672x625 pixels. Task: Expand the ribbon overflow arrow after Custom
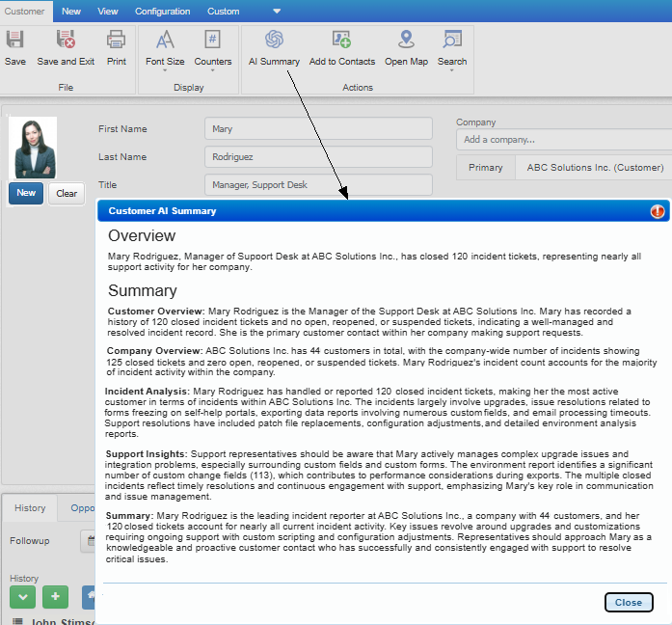pyautogui.click(x=278, y=12)
